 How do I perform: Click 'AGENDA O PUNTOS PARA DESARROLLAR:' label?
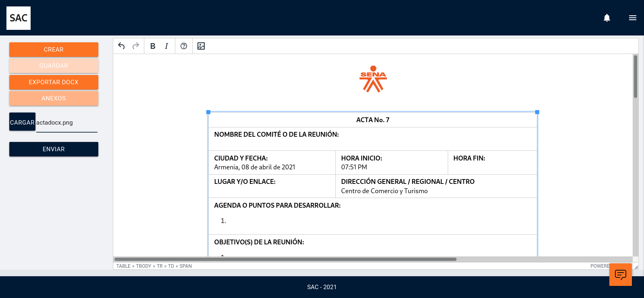tap(277, 205)
